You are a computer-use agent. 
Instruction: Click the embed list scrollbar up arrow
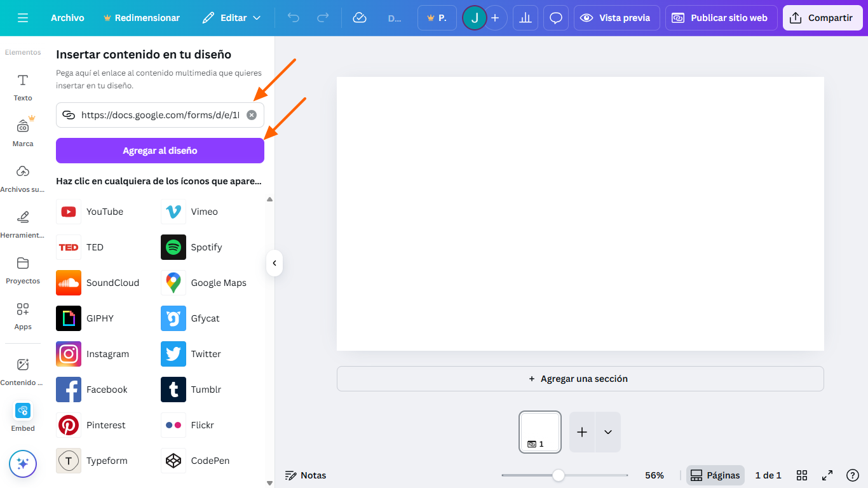(269, 200)
